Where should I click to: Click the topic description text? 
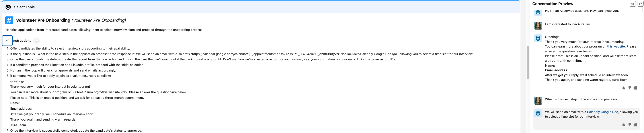click(x=104, y=30)
